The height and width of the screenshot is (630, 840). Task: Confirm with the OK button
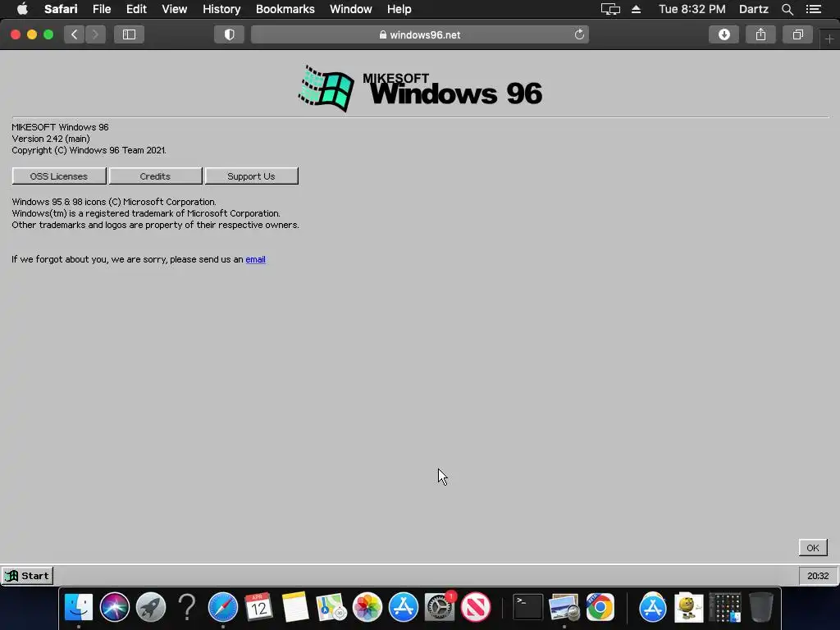point(813,547)
